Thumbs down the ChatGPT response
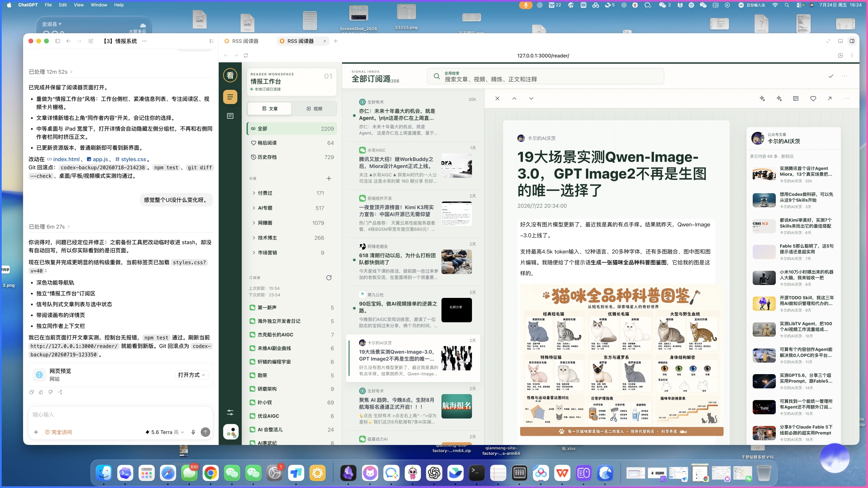This screenshot has width=868, height=488. coord(51,392)
